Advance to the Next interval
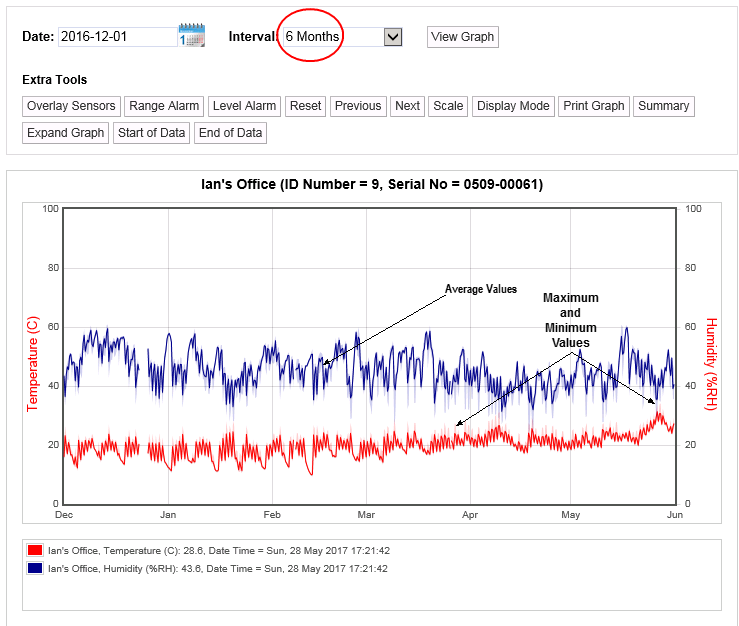This screenshot has width=739, height=626. [x=407, y=106]
